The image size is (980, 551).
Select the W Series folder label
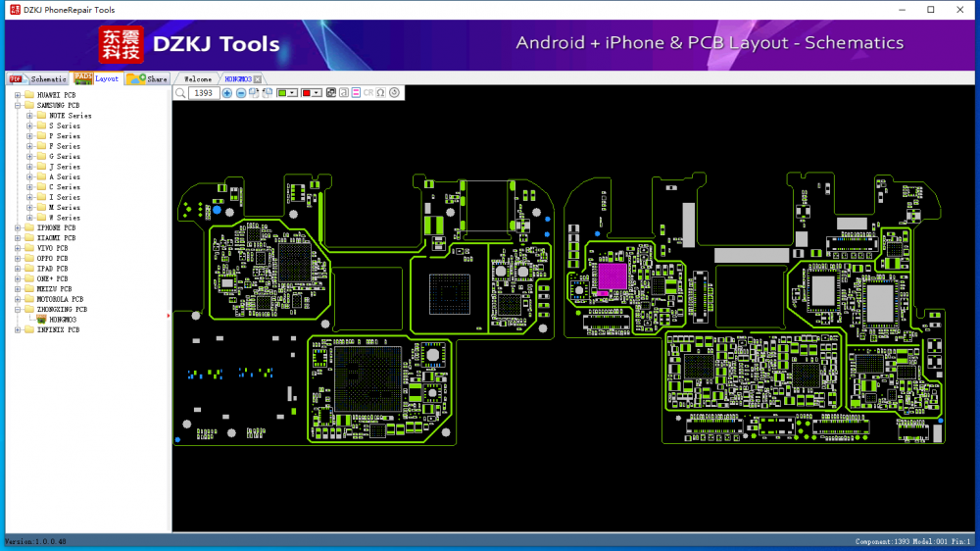[x=65, y=218]
